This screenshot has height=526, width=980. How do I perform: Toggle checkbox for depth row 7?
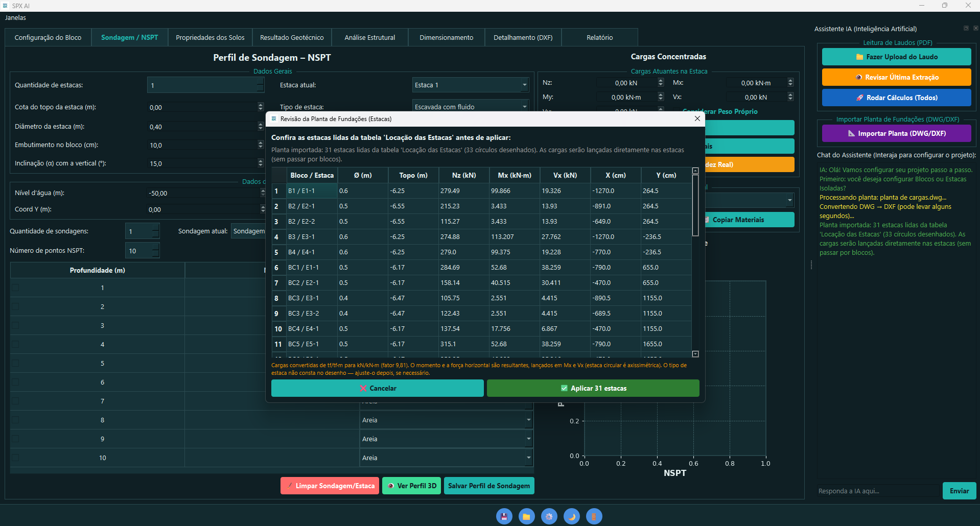[x=15, y=401]
